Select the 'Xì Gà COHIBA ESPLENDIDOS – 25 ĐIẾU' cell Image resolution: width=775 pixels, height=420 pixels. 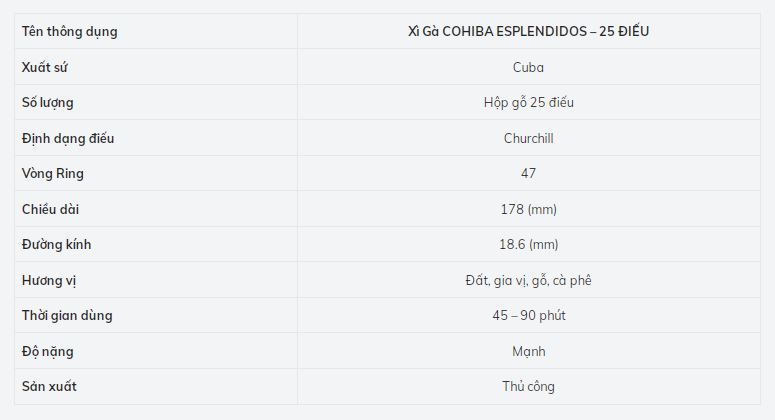point(528,32)
